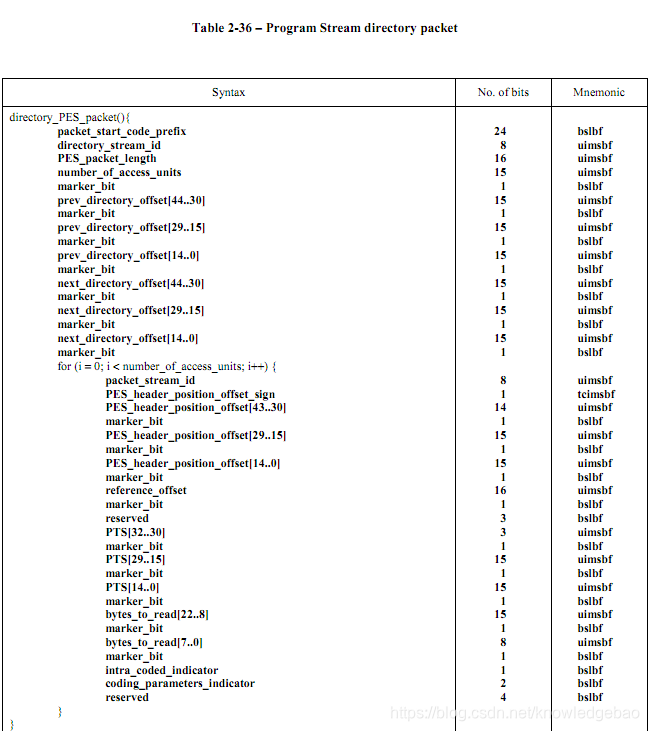Select the "Syntax" column header
Viewport: 649px width, 731px height.
[228, 92]
